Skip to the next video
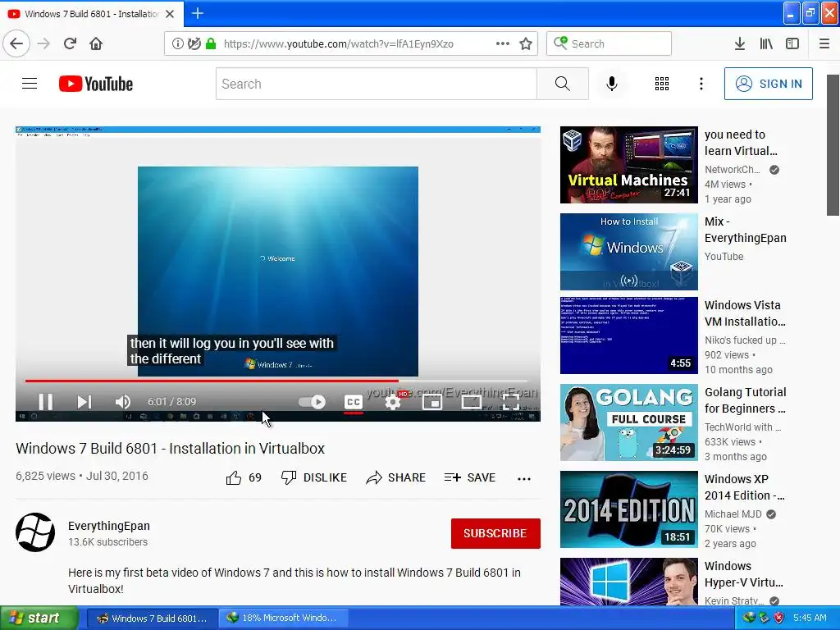This screenshot has width=840, height=630. 84,402
